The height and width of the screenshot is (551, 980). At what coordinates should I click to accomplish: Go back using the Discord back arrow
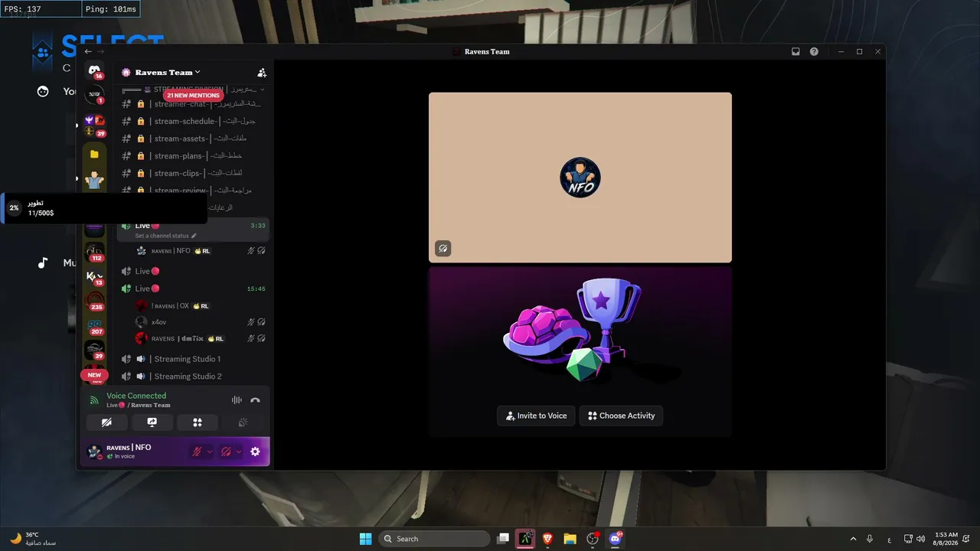[x=88, y=51]
